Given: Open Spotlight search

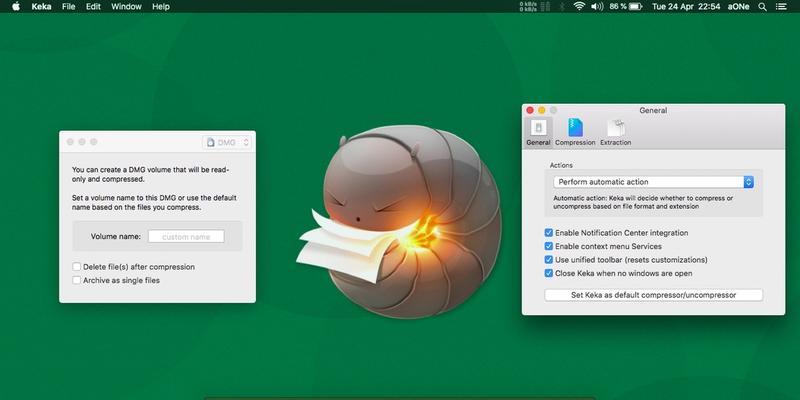Looking at the screenshot, I should click(762, 7).
